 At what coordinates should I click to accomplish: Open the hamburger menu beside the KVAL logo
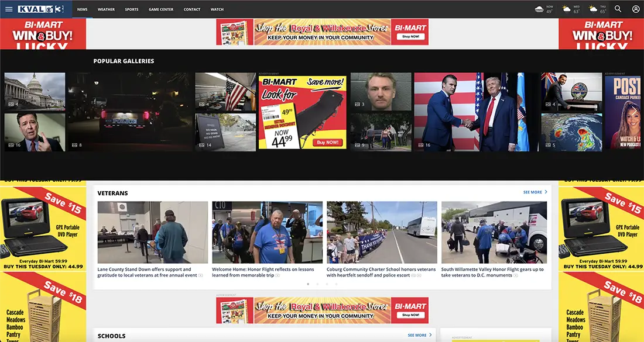click(x=9, y=9)
